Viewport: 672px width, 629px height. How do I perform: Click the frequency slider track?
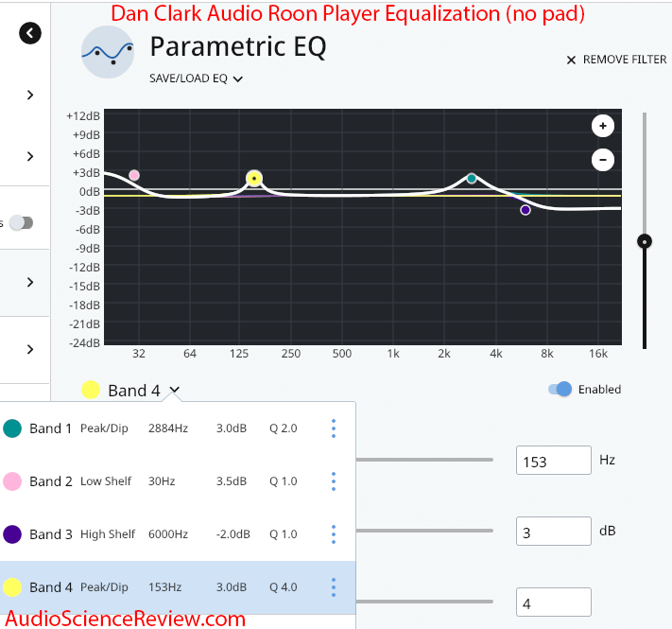click(424, 460)
